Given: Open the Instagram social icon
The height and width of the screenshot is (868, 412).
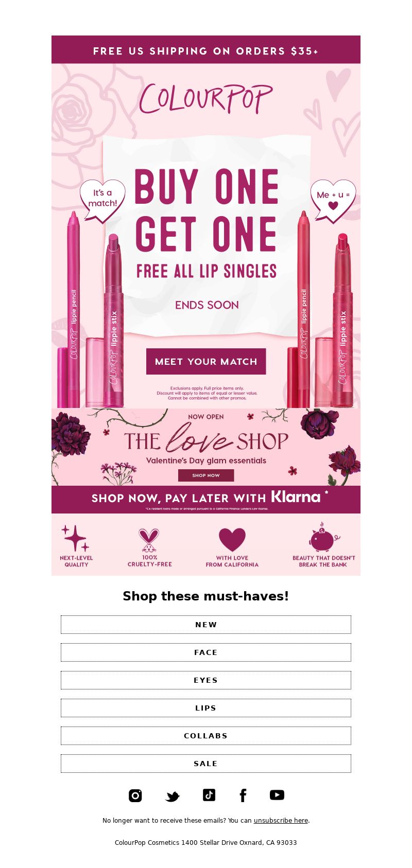Looking at the screenshot, I should (135, 795).
